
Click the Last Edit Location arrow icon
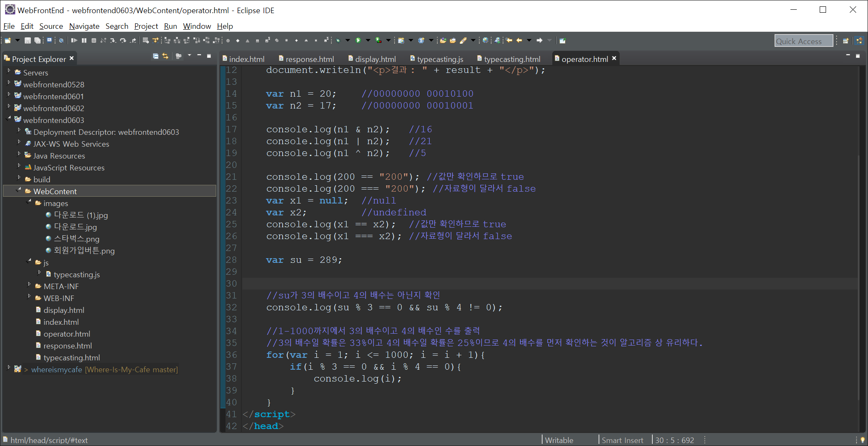tap(509, 41)
